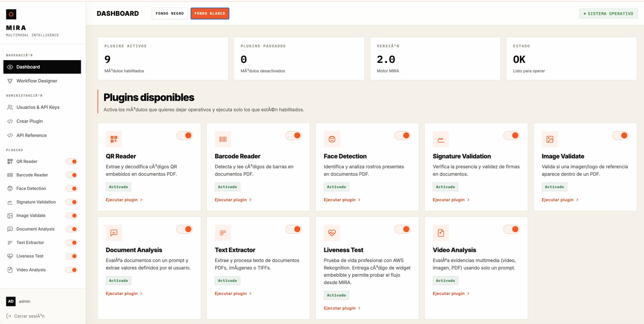Screen dimensions: 644x324
Task: Disable Liveness Test via card switch
Action: [402, 229]
